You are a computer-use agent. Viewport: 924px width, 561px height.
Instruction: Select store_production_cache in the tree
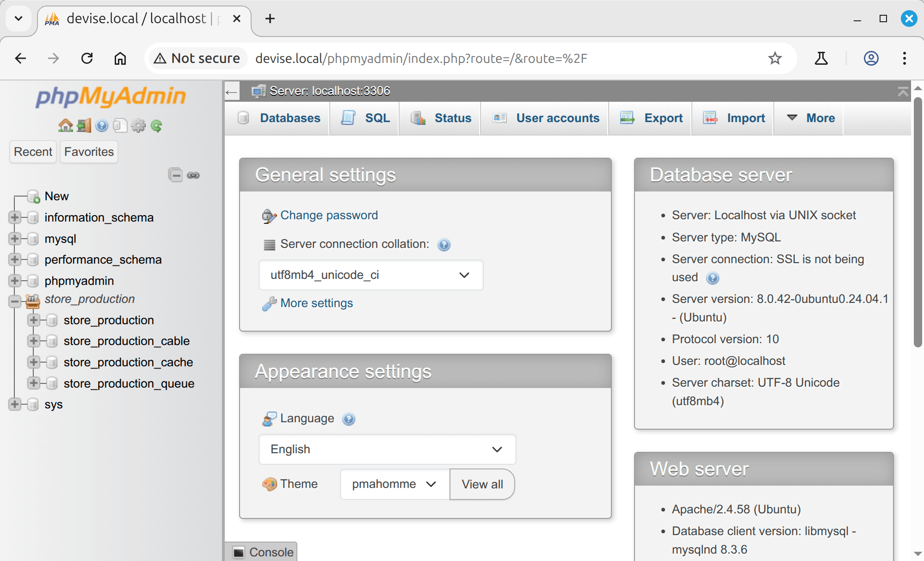tap(128, 362)
